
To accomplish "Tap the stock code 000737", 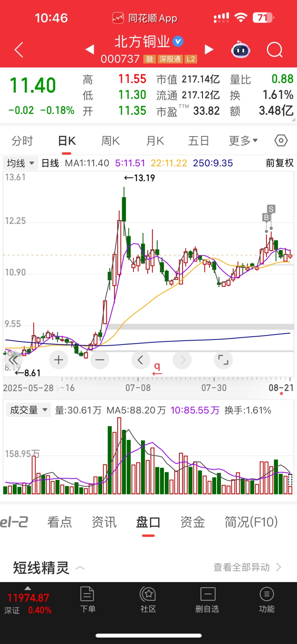I will pos(120,59).
